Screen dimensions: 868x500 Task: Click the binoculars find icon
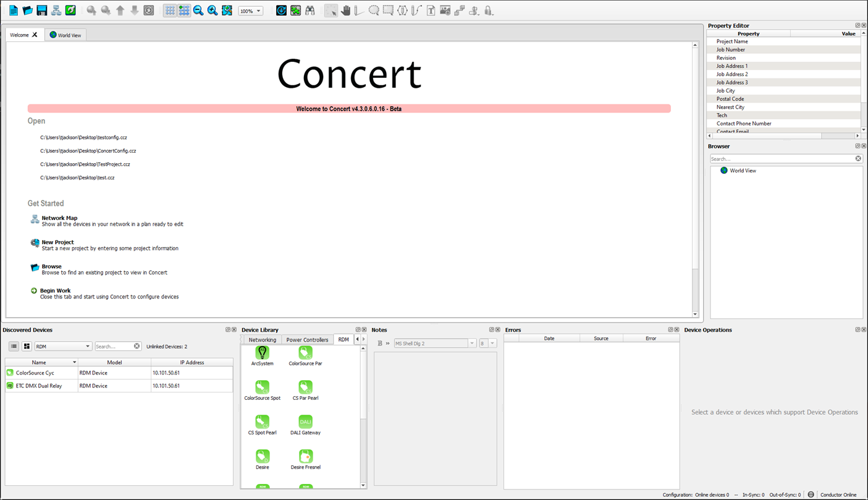pos(310,11)
